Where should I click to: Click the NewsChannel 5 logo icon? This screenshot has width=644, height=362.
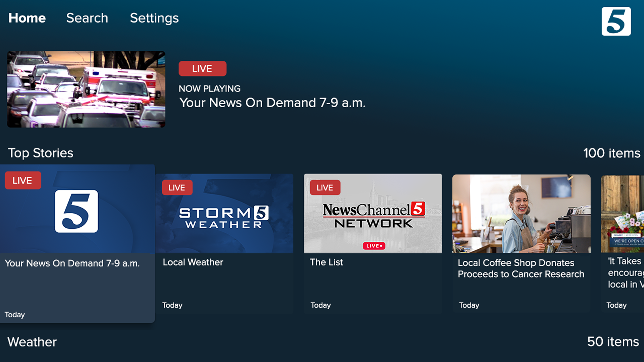[x=616, y=21]
